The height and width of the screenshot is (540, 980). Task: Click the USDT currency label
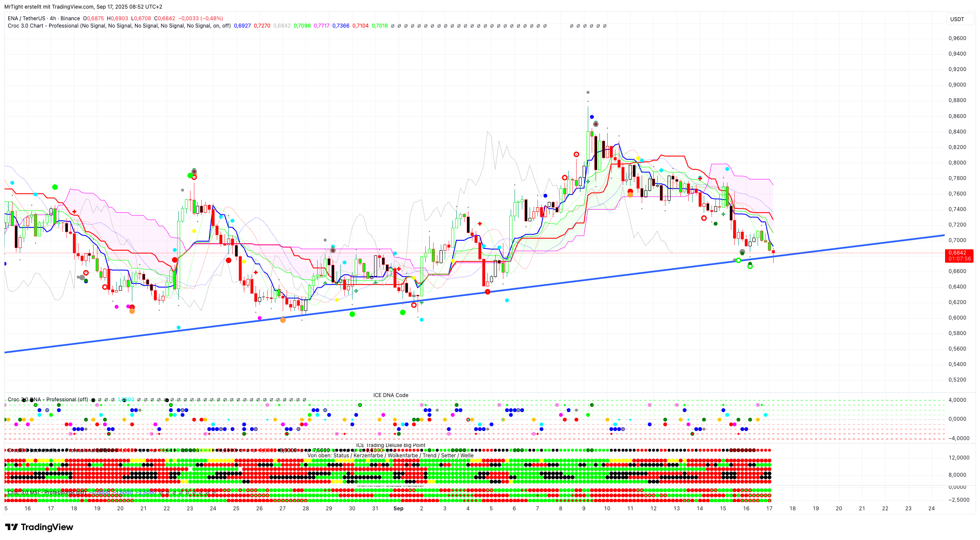957,19
